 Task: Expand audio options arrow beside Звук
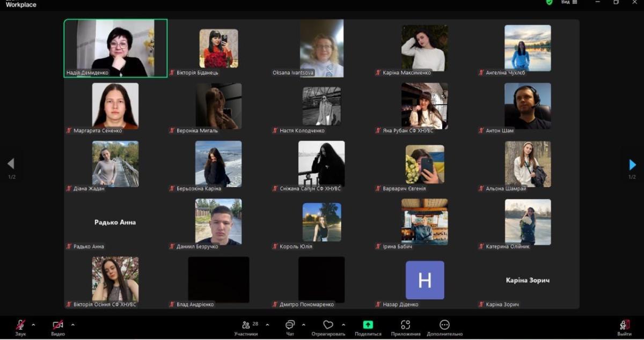33,324
